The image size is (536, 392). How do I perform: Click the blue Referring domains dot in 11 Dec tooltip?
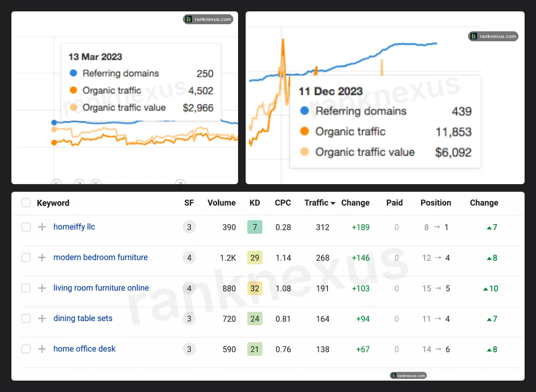[304, 111]
